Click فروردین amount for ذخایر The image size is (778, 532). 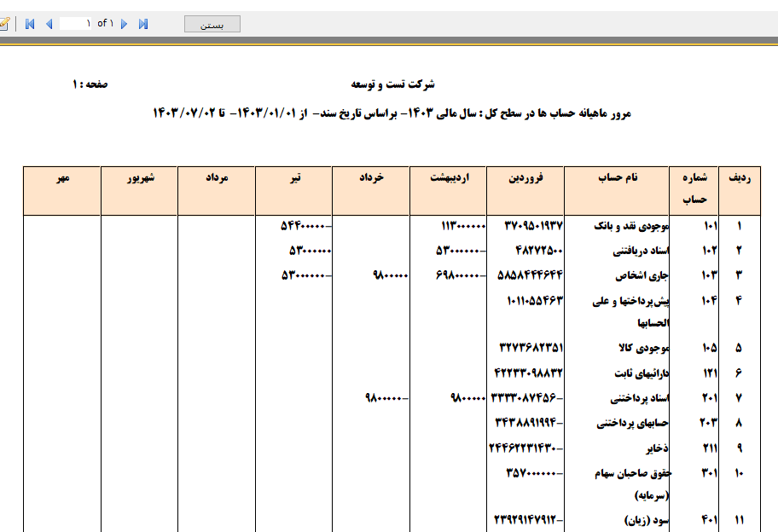pos(526,448)
